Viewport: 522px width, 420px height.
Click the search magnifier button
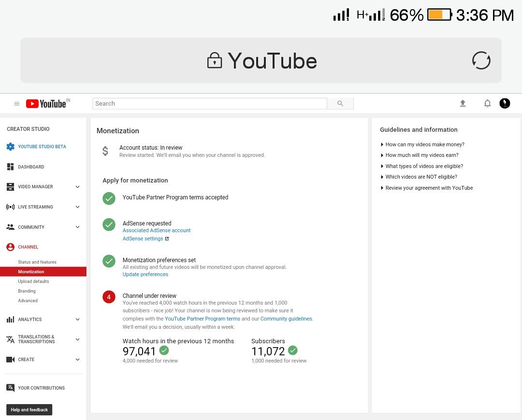point(340,103)
